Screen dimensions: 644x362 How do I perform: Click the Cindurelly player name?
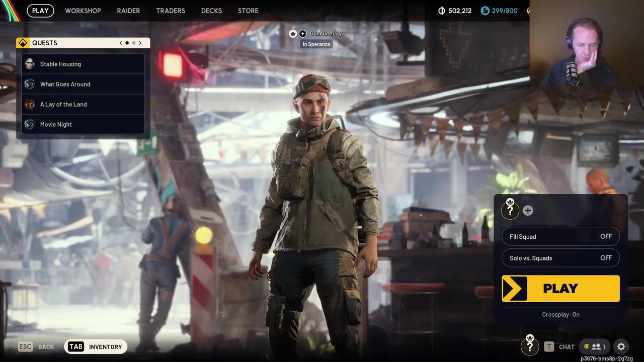(x=326, y=34)
